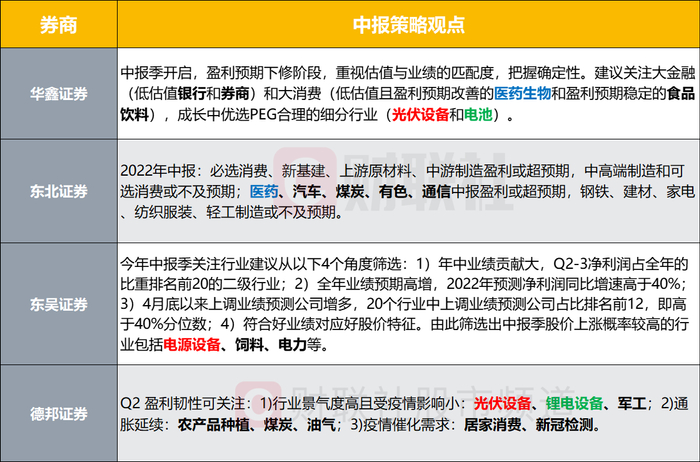This screenshot has width=700, height=462.
Task: Click 2022年中报 at start of 东北证券 text
Action: pyautogui.click(x=158, y=171)
